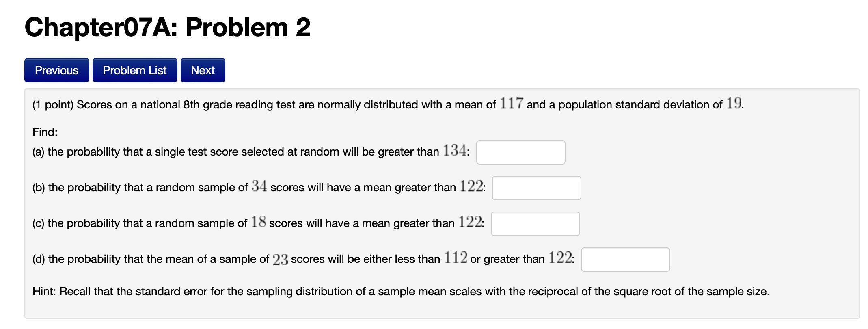Go back using the Previous navigation button
This screenshot has width=868, height=329.
pyautogui.click(x=56, y=70)
